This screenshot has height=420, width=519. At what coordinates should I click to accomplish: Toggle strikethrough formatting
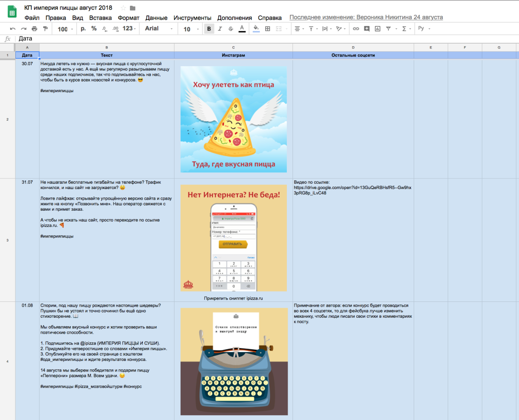tap(231, 29)
